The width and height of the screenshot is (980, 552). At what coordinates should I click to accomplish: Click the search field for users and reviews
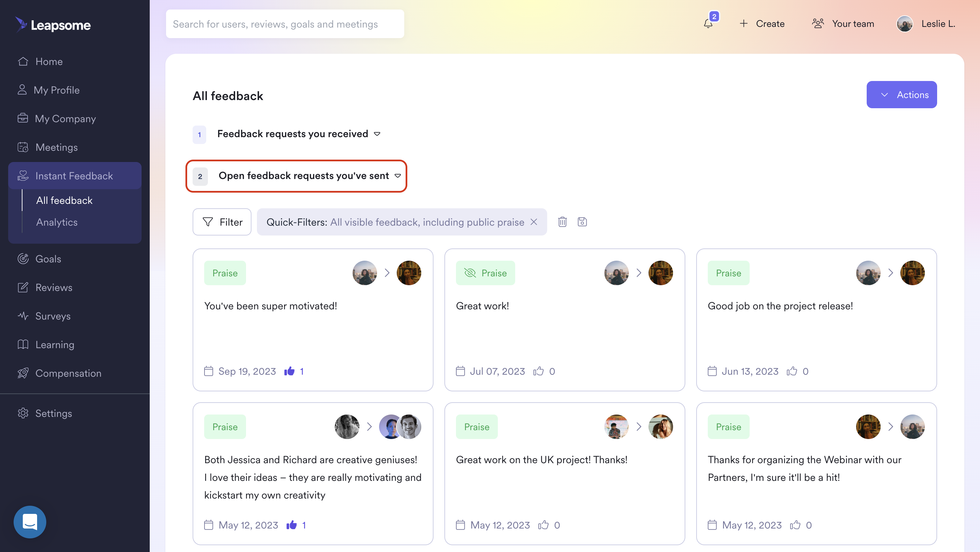point(285,23)
